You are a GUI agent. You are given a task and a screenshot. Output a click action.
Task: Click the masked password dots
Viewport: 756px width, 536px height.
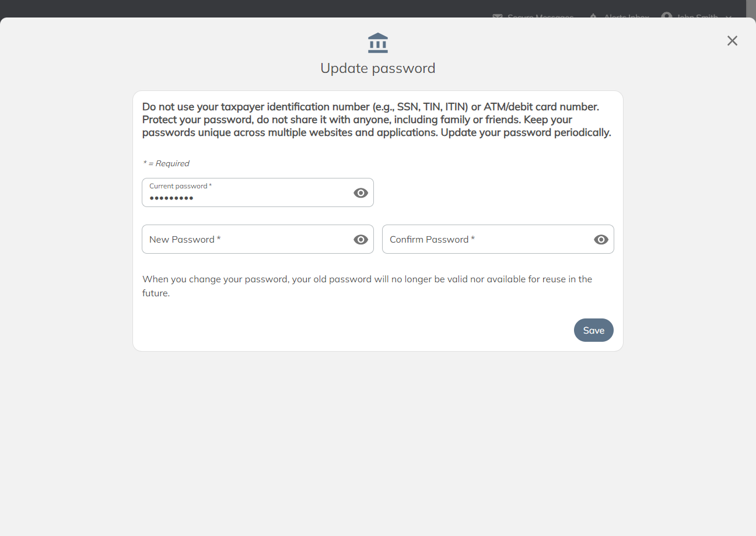(x=171, y=198)
